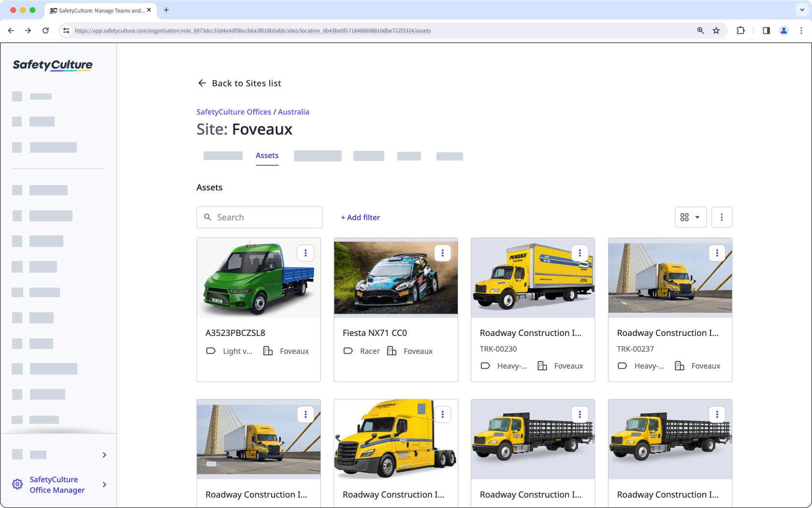Click the search magnifier in the Assets search box

(x=208, y=217)
